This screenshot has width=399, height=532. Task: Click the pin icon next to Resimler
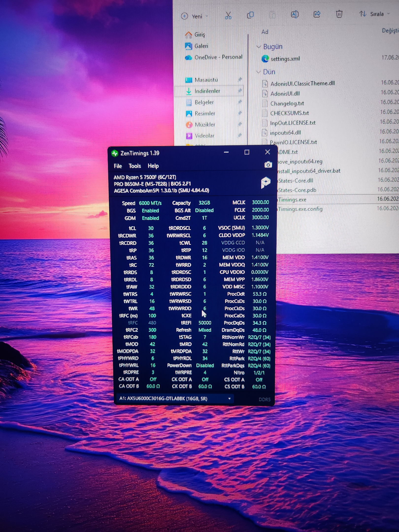240,113
